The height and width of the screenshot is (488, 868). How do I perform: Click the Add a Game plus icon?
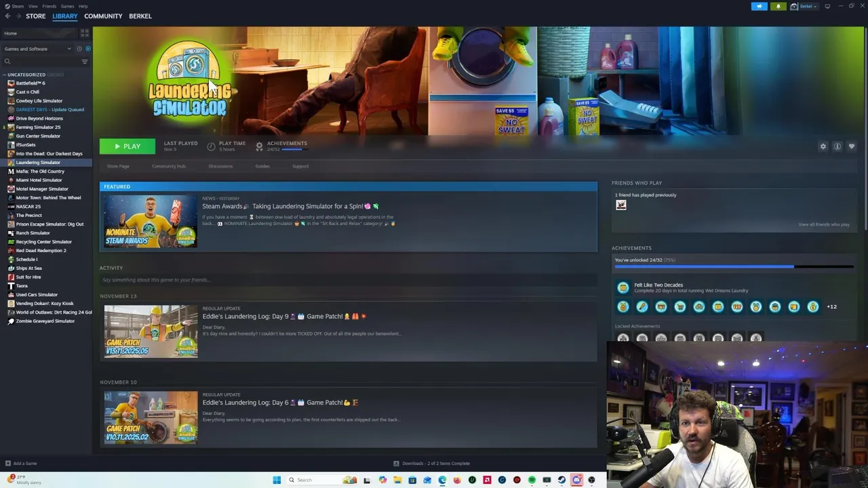[8, 464]
